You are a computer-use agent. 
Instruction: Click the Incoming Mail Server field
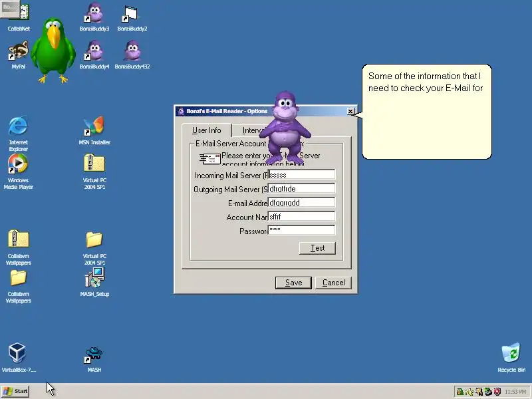pos(301,175)
